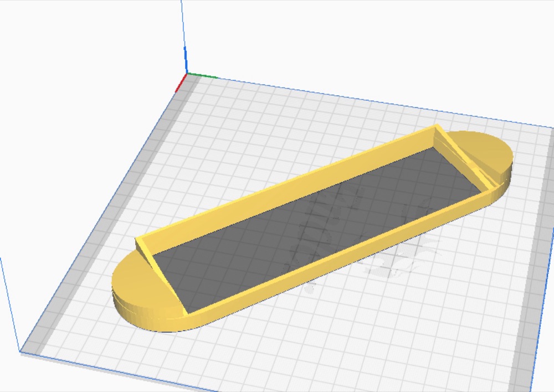Click the origin corner where the axes meet
The image size is (554, 392).
click(x=187, y=74)
